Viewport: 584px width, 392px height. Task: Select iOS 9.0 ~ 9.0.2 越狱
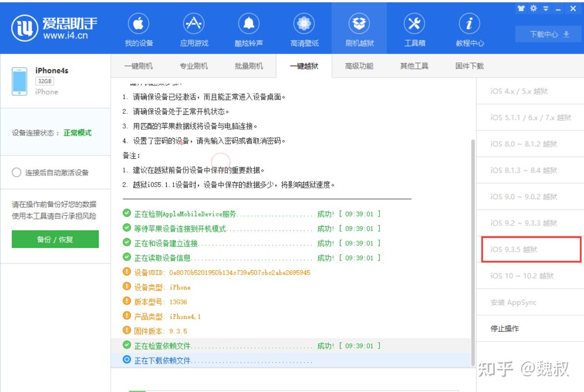(530, 197)
